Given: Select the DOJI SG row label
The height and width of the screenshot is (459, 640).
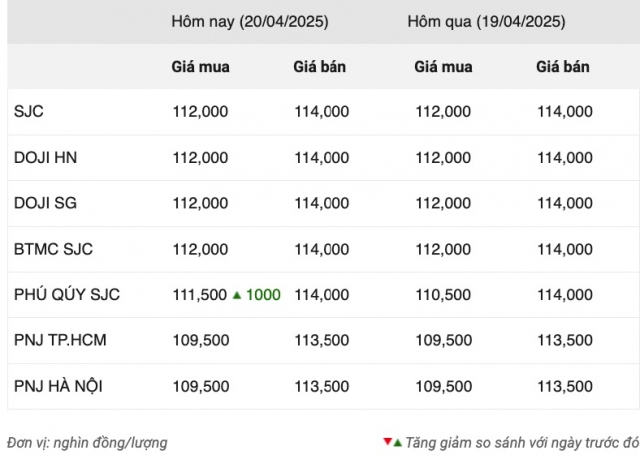Looking at the screenshot, I should click(45, 203).
